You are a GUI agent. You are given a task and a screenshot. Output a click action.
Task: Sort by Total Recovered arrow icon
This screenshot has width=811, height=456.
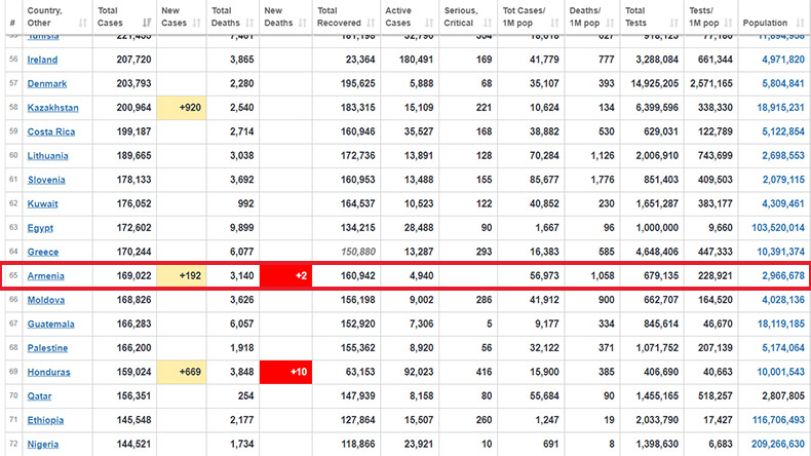tap(370, 23)
